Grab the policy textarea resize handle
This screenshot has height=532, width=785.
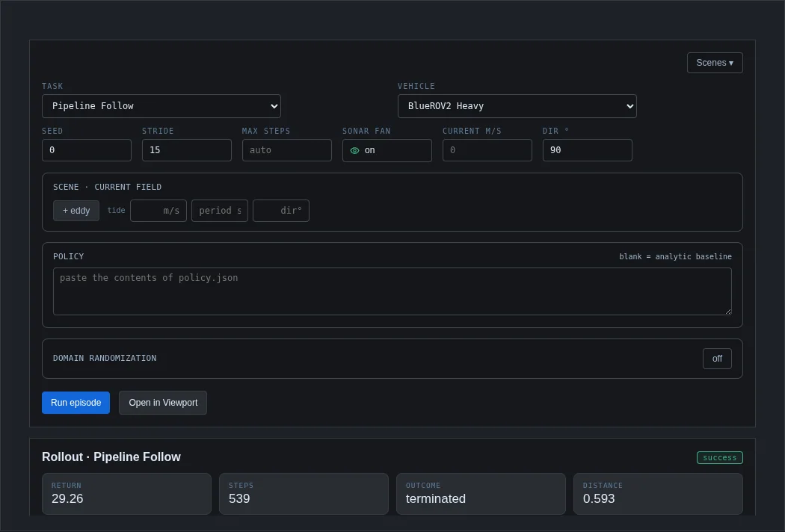point(728,312)
